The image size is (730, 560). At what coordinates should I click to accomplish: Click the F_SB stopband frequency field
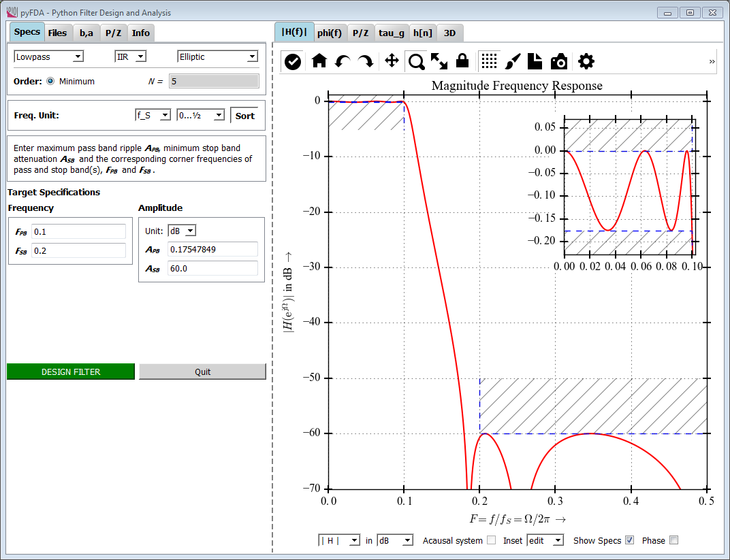point(79,250)
